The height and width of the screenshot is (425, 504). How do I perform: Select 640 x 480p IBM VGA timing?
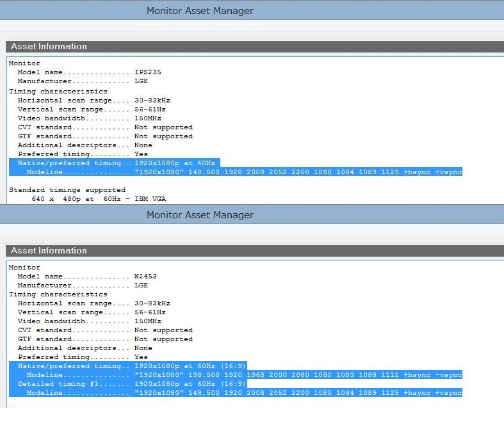(x=99, y=199)
